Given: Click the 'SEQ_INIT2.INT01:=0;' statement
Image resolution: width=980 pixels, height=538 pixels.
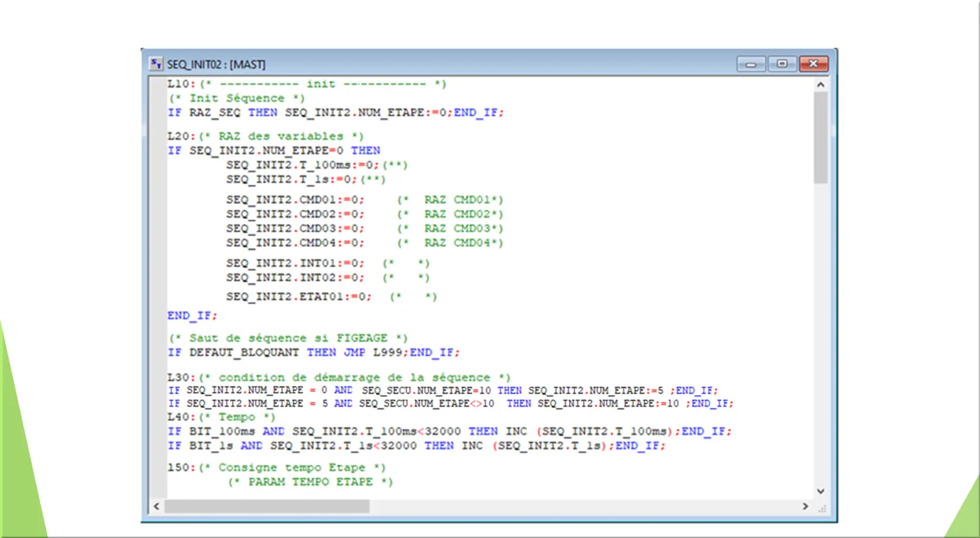Looking at the screenshot, I should (x=295, y=264).
